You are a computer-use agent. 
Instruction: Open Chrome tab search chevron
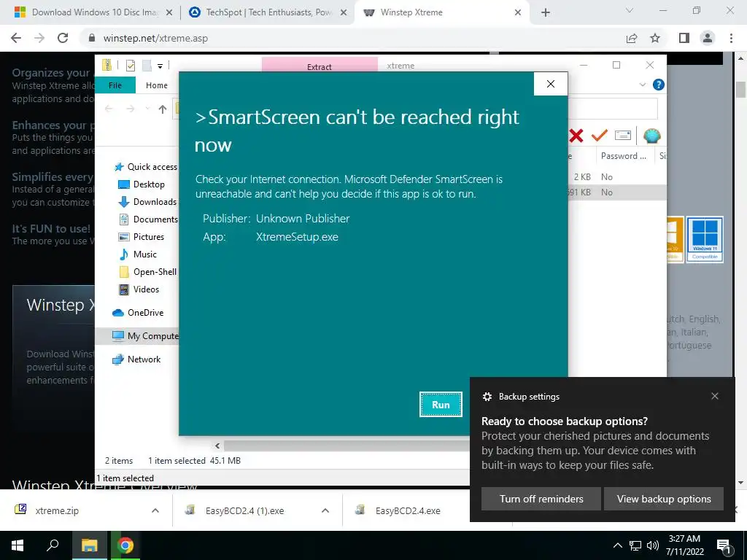pos(630,10)
